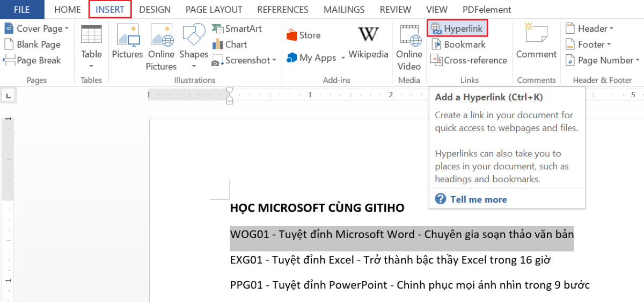Screen dimensions: 644x302
Task: Click the highlighted WOG01 Microsoft Word line
Action: (402, 234)
